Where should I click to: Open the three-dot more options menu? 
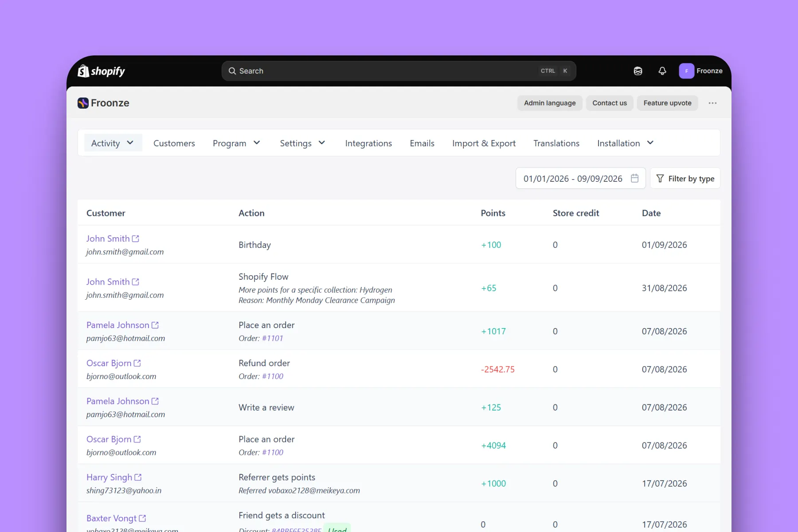coord(712,103)
